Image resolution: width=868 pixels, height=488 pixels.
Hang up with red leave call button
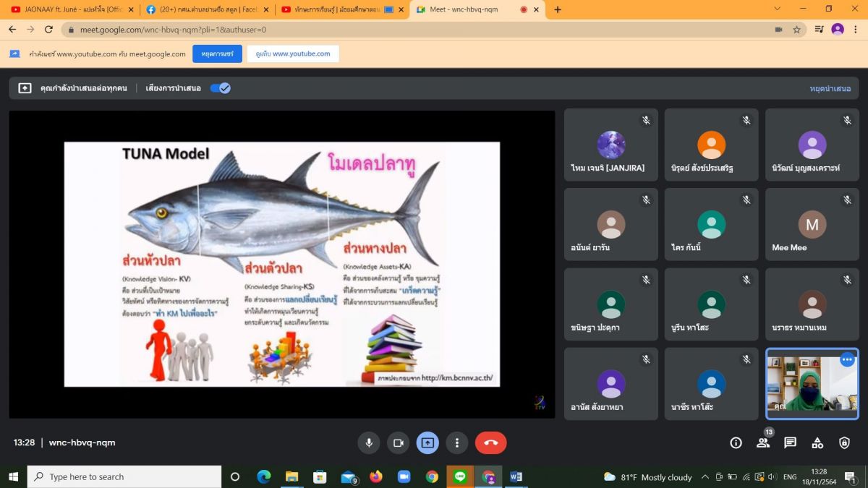(x=490, y=442)
